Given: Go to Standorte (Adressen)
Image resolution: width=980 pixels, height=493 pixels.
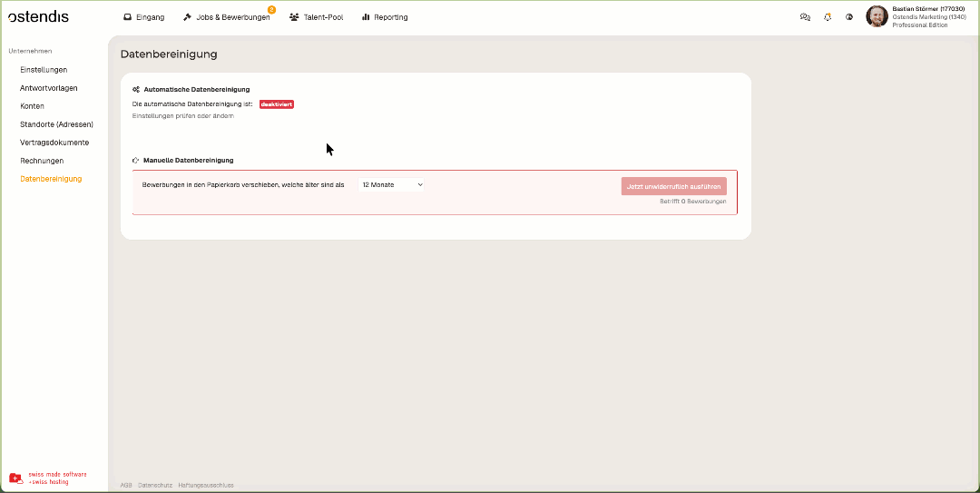Looking at the screenshot, I should pyautogui.click(x=56, y=124).
